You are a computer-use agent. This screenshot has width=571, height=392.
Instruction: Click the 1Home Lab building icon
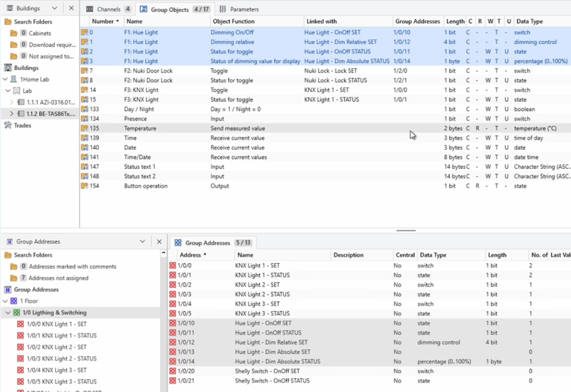pos(14,79)
